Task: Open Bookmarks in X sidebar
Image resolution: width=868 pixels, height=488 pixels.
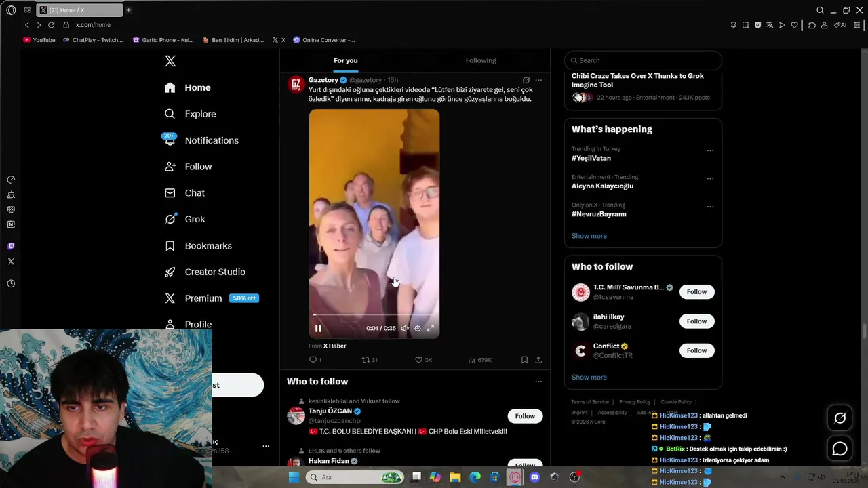Action: tap(198, 245)
